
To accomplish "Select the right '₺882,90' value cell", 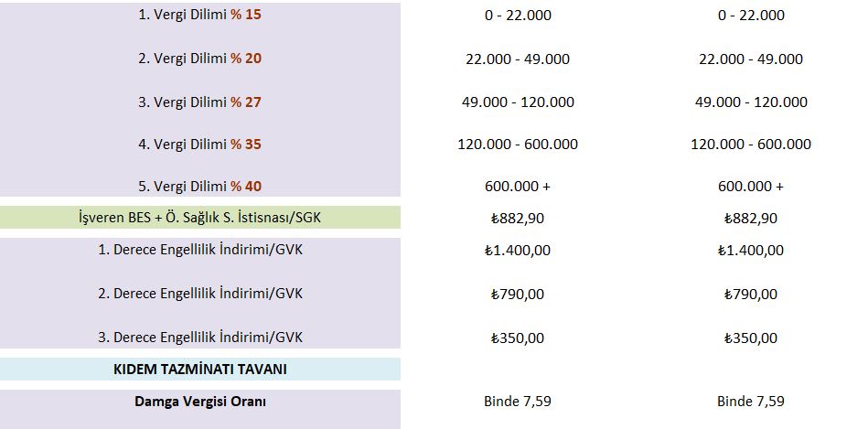I will coord(751,218).
